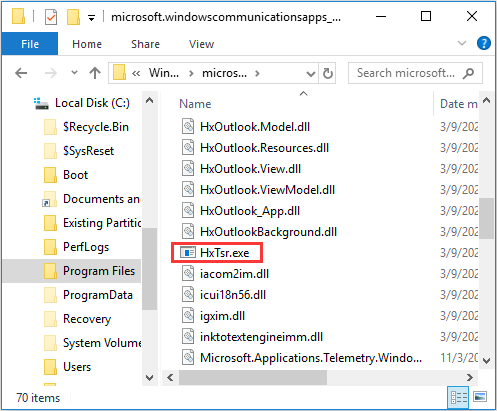The height and width of the screenshot is (411, 497).
Task: Sort by the Date modified column header
Action: [459, 104]
